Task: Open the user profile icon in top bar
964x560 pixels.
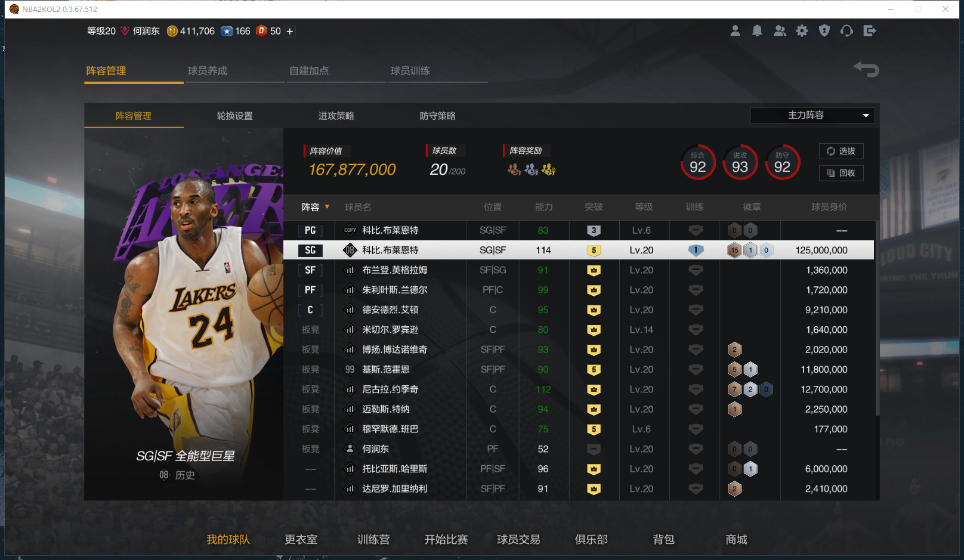Action: pos(735,31)
